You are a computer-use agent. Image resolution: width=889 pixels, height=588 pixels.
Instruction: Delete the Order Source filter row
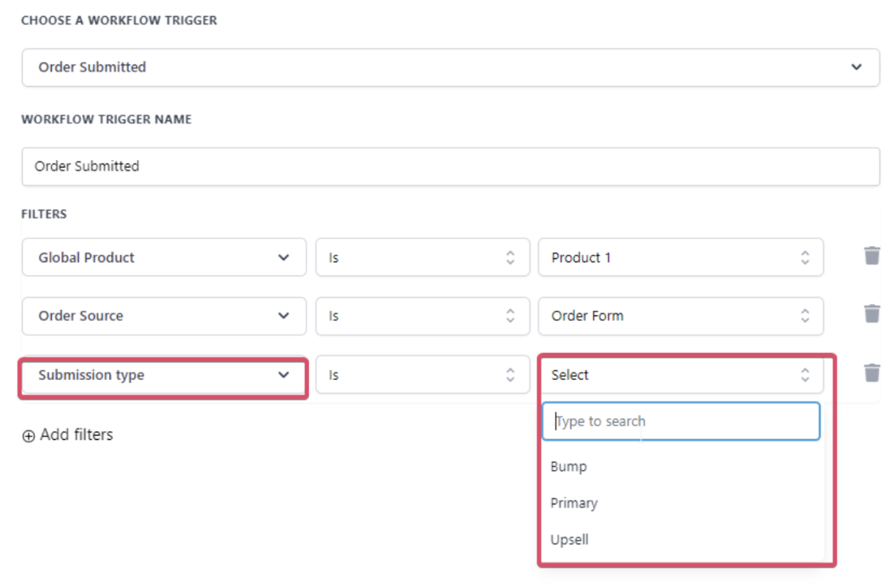coord(871,314)
